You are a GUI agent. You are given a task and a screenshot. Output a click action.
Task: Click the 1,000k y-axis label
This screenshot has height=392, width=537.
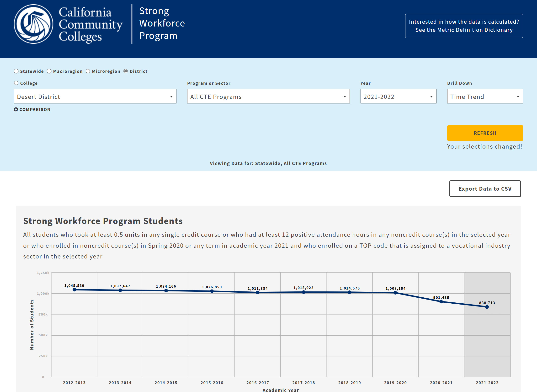tap(43, 294)
